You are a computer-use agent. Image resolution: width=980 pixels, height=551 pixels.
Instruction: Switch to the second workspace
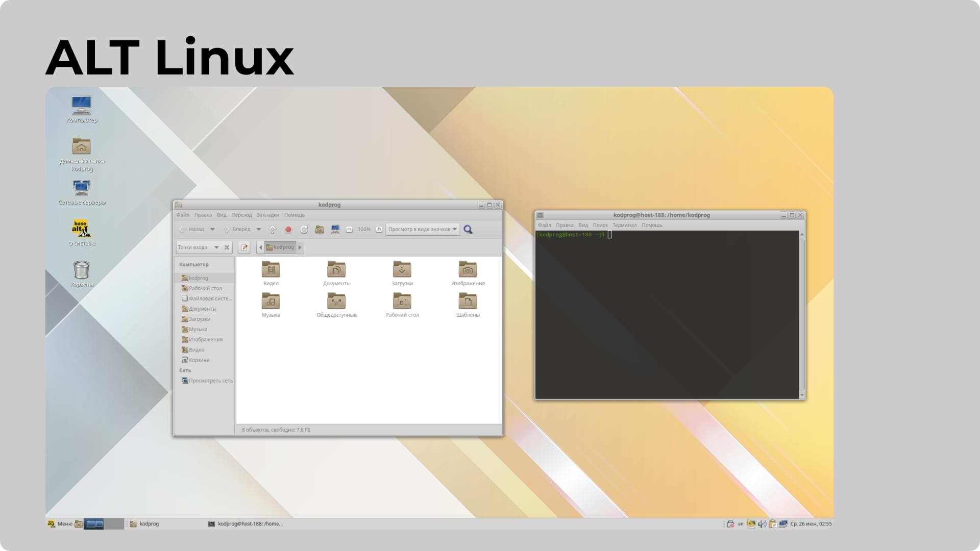tap(114, 524)
